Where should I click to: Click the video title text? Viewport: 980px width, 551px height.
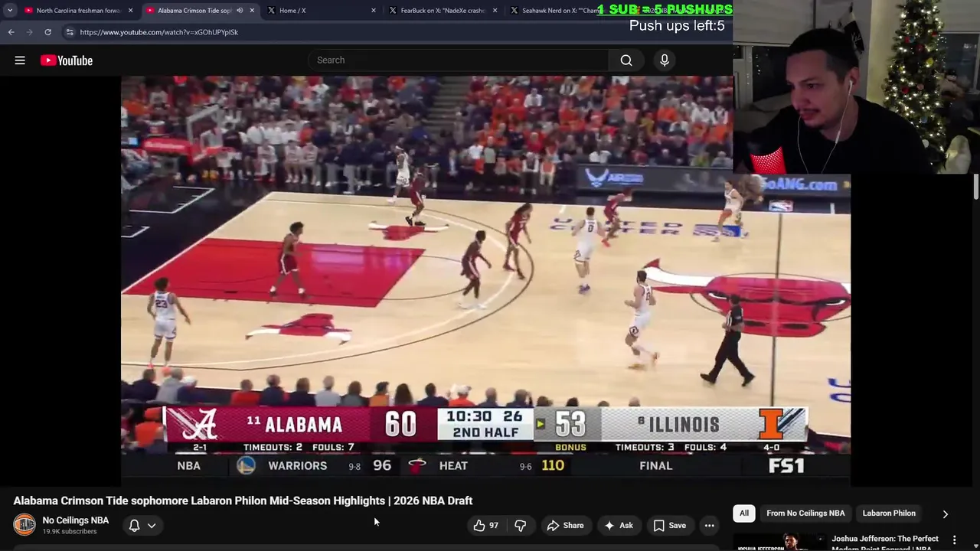[243, 500]
